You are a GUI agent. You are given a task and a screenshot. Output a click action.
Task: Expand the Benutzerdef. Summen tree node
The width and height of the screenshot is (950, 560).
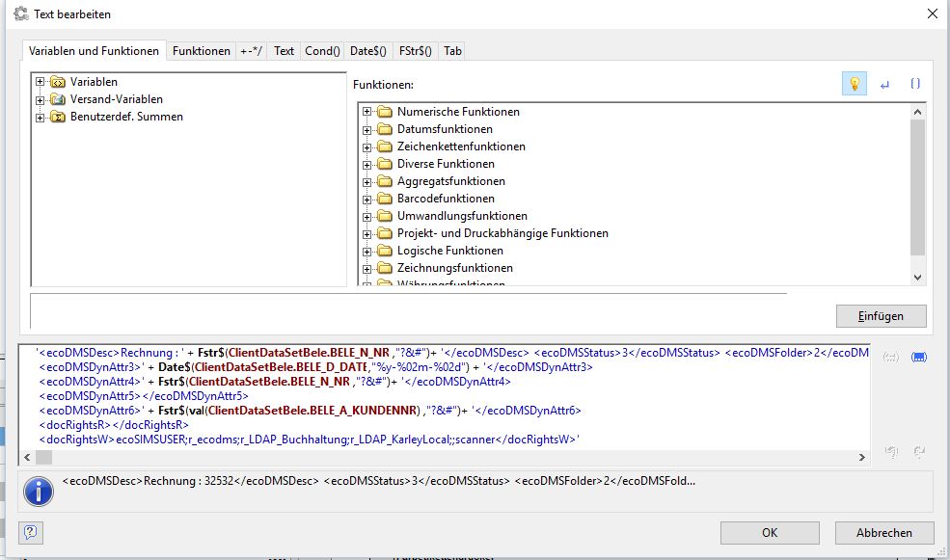click(40, 118)
